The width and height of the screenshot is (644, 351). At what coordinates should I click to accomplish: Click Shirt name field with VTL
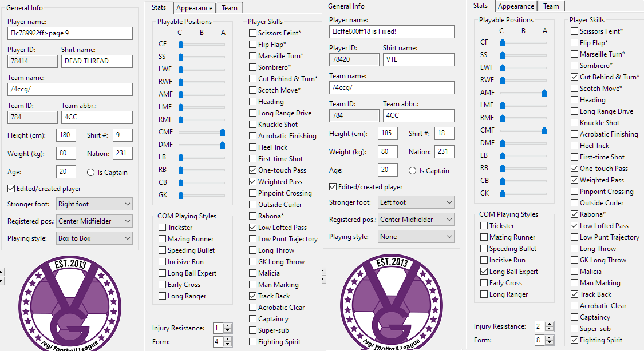pyautogui.click(x=418, y=59)
